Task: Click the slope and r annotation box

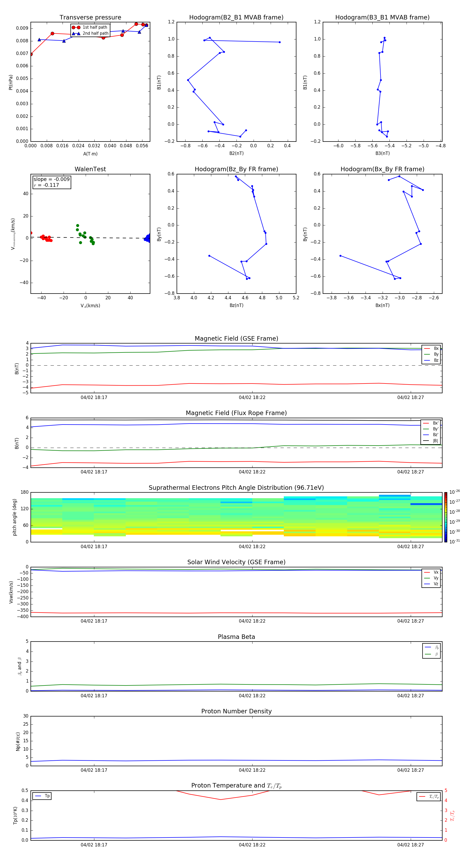Action: 52,182
